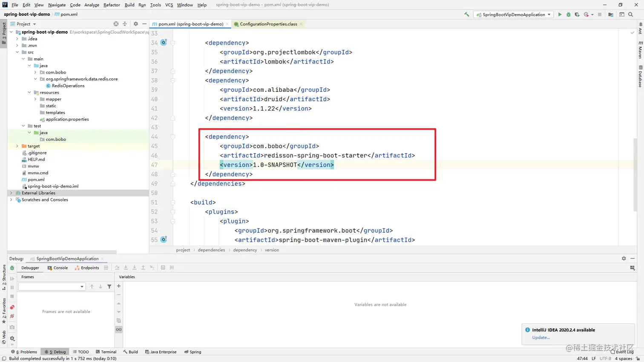This screenshot has width=644, height=362.
Task: Open the Refactor menu
Action: pos(112,5)
